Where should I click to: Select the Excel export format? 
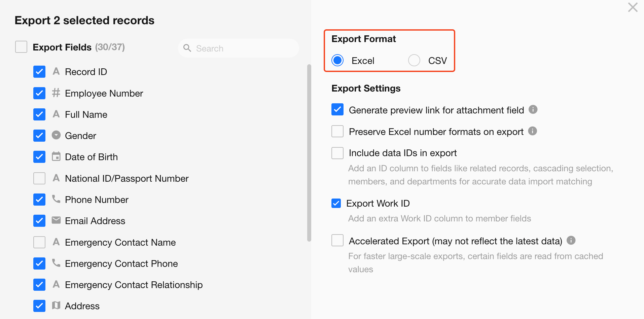pyautogui.click(x=337, y=61)
